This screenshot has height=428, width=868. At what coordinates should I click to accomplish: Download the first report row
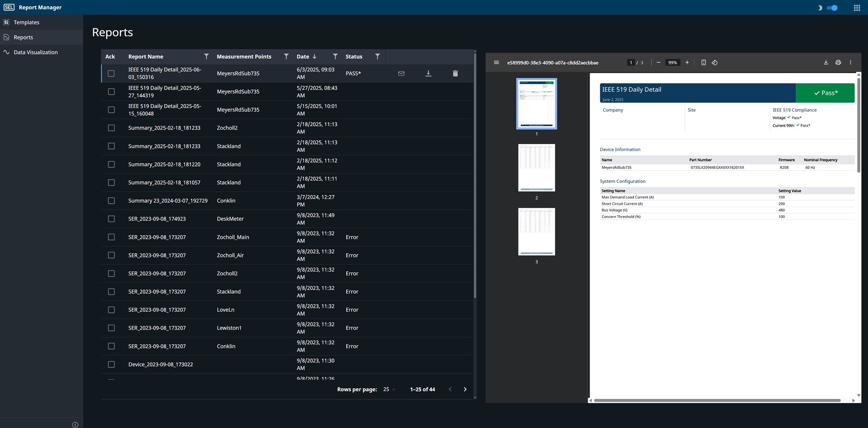[428, 73]
